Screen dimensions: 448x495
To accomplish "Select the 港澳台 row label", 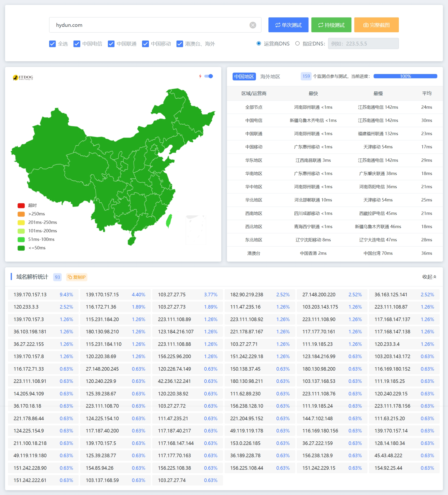I will (254, 253).
